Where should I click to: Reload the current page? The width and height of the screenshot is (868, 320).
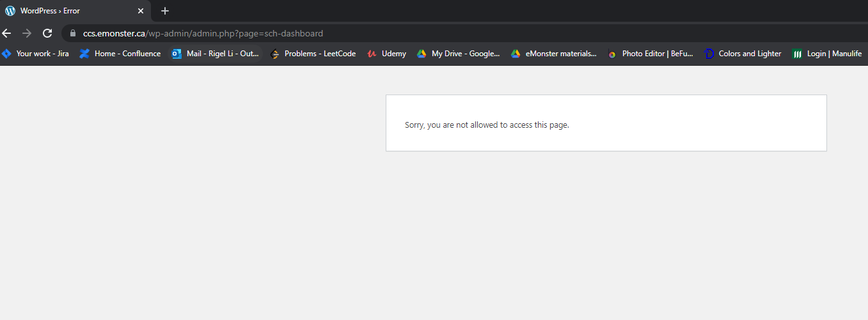pos(47,33)
